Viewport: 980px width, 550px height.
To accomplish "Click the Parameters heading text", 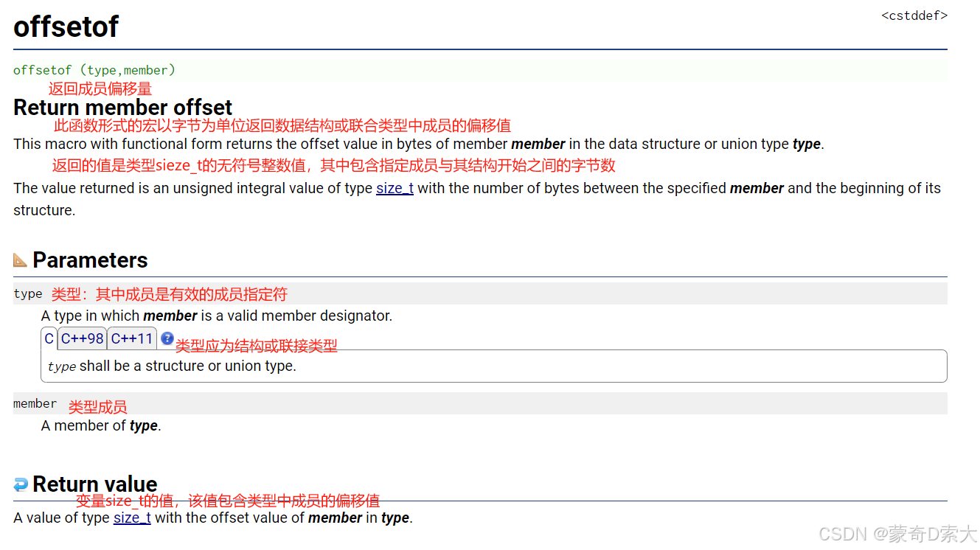I will click(x=90, y=260).
